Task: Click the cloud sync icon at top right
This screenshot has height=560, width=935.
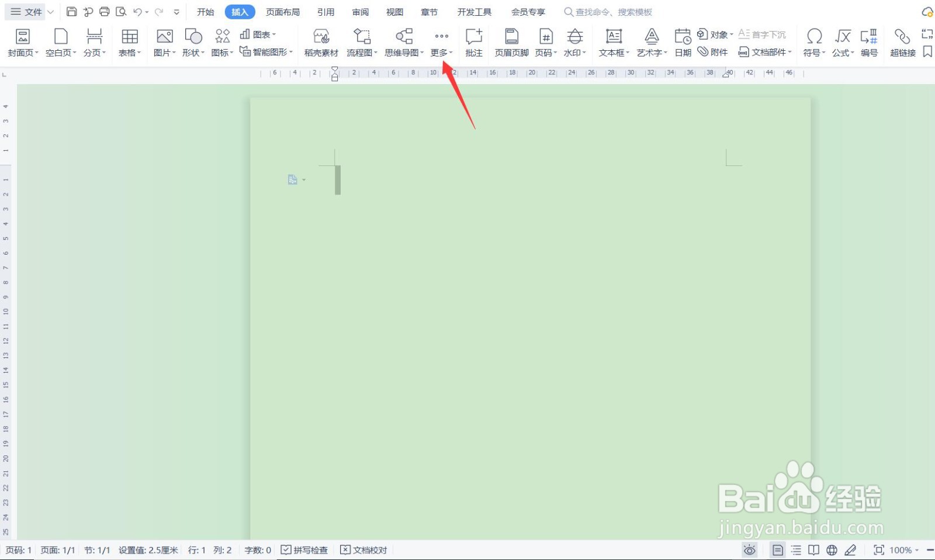Action: point(927,12)
